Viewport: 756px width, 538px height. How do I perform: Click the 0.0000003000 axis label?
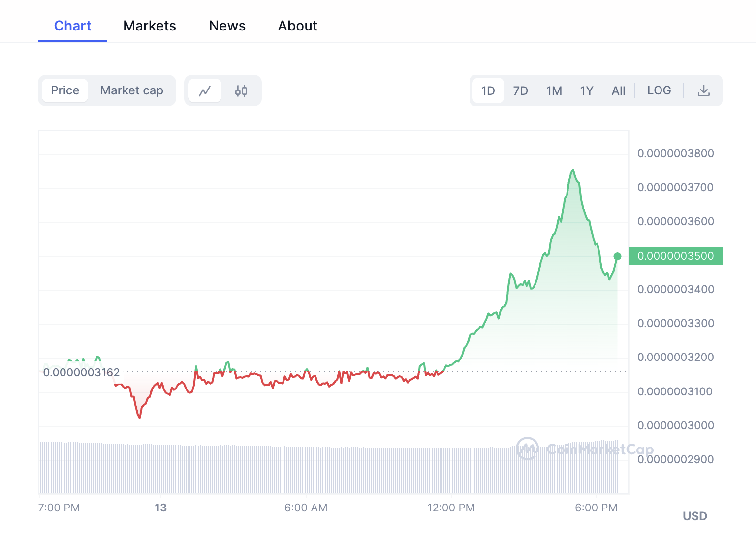point(676,425)
